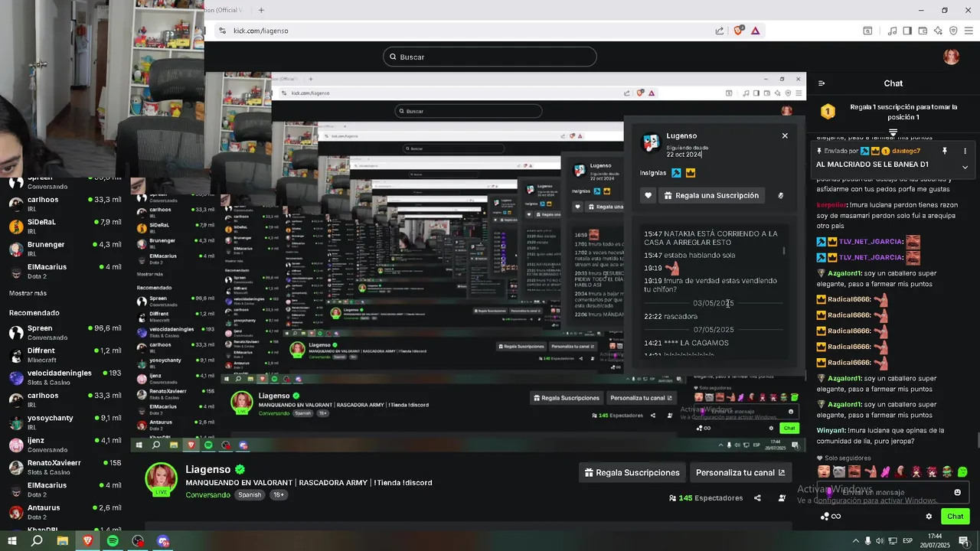Open the emoji picker in the message box
The image size is (980, 551).
click(957, 492)
